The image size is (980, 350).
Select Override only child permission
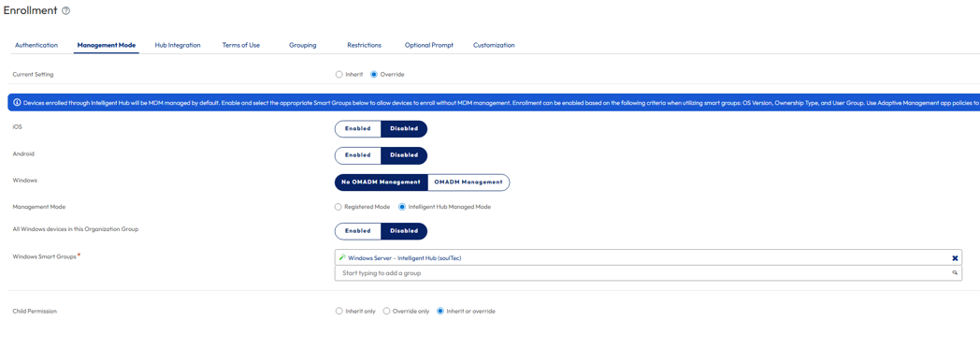(x=386, y=311)
